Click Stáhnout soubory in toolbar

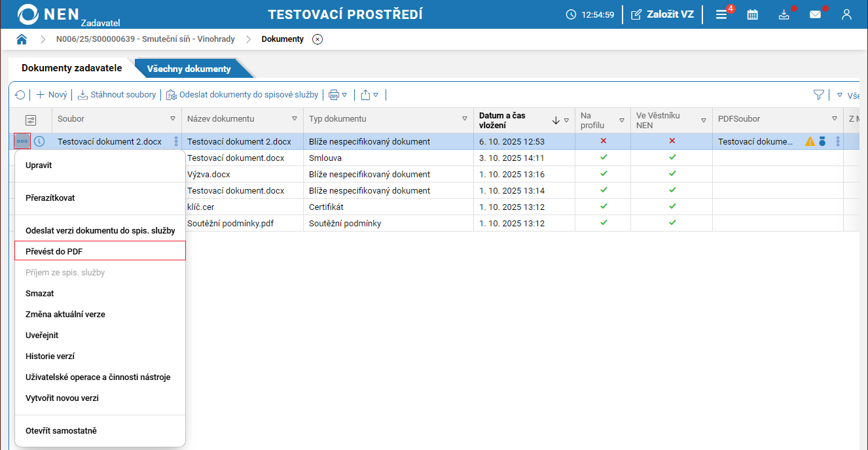tap(117, 95)
